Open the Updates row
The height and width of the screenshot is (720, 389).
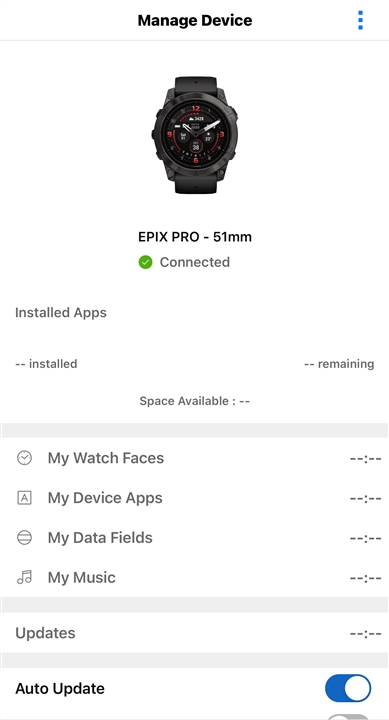[x=194, y=633]
